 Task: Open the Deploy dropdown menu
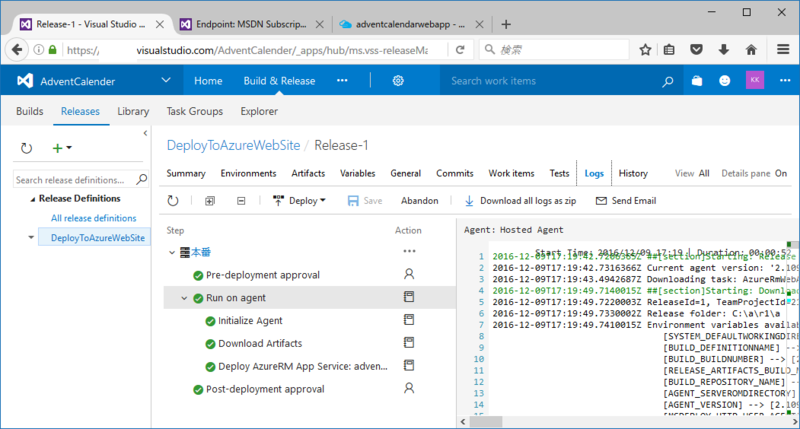coord(299,200)
